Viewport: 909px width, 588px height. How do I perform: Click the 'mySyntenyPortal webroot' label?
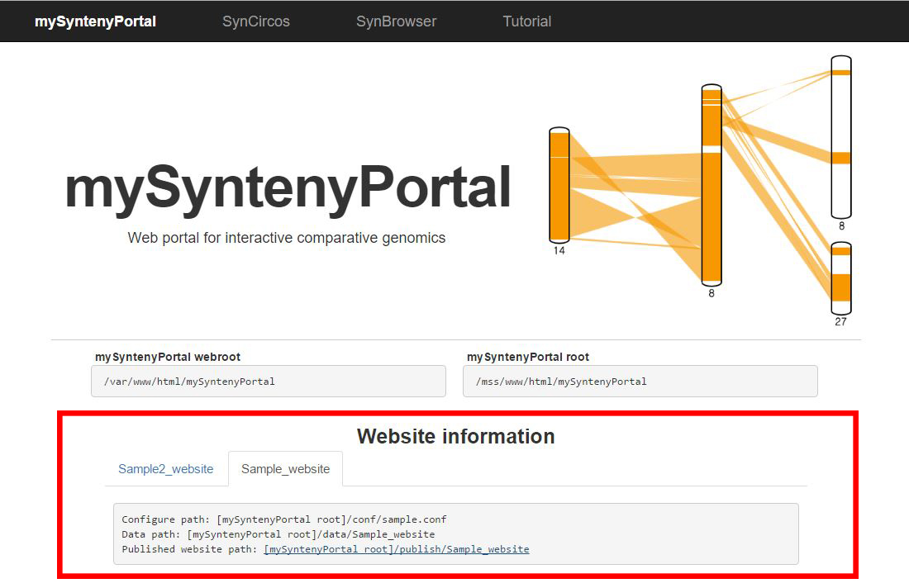[x=168, y=357]
